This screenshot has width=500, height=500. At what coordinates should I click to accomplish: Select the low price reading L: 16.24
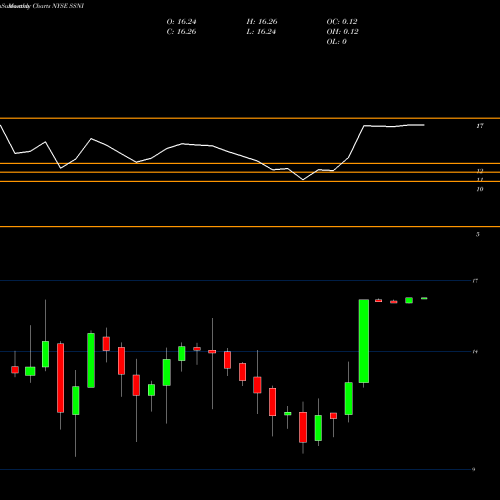coord(261,32)
